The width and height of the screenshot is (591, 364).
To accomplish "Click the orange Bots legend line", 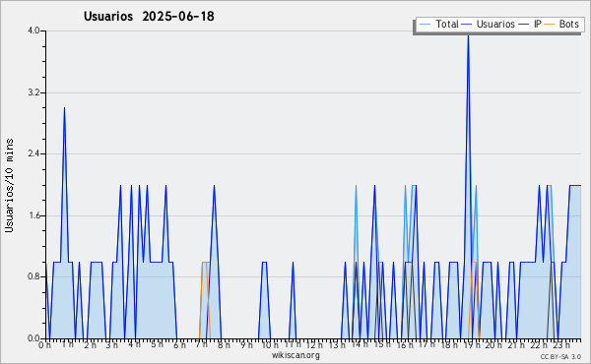I will tap(550, 25).
